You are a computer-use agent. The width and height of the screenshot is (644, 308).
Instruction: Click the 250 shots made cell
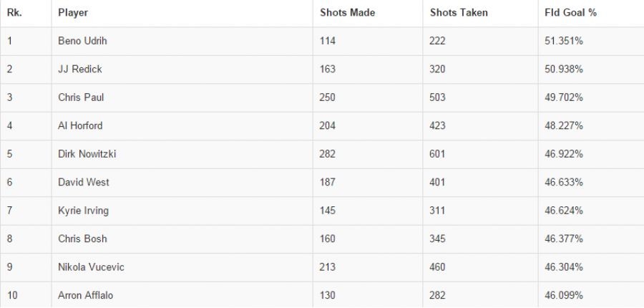[x=328, y=97]
